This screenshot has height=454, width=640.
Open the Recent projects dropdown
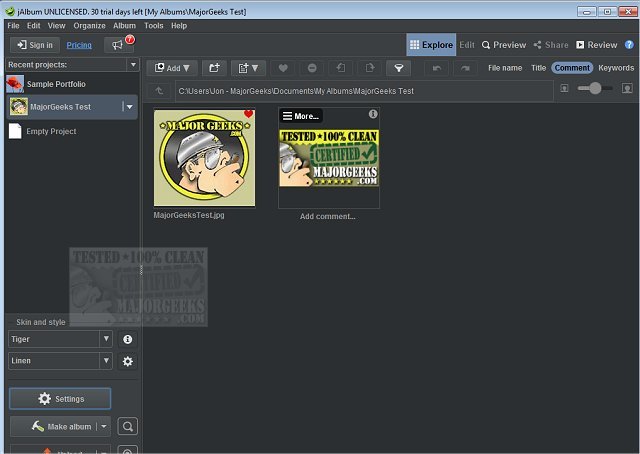coord(133,65)
